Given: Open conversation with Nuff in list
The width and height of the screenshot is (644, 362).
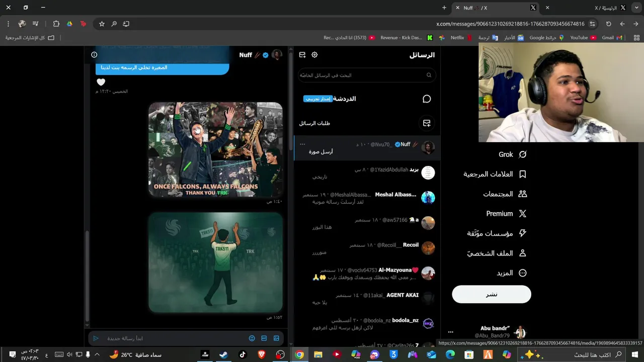Looking at the screenshot, I should (367, 148).
